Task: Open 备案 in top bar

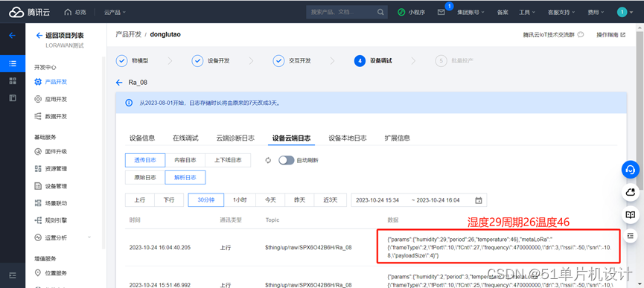Action: coord(503,13)
